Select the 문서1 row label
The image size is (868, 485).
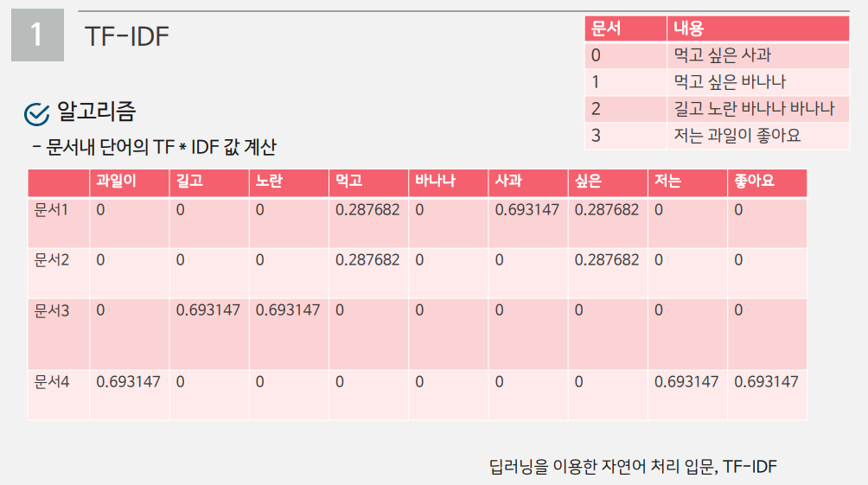pyautogui.click(x=51, y=210)
